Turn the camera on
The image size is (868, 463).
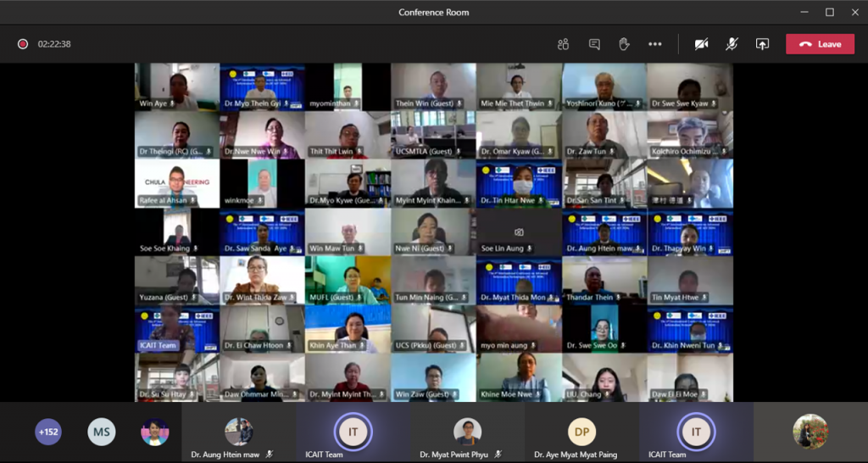pyautogui.click(x=701, y=44)
